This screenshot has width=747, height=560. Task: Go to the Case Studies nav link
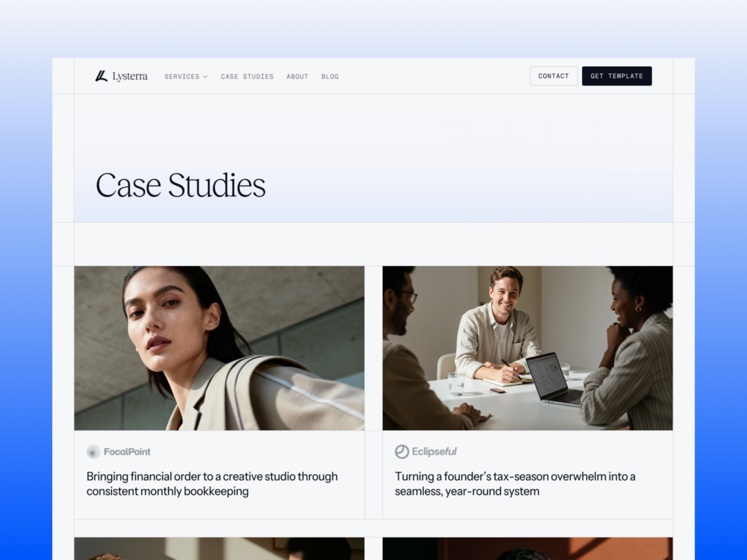coord(247,76)
